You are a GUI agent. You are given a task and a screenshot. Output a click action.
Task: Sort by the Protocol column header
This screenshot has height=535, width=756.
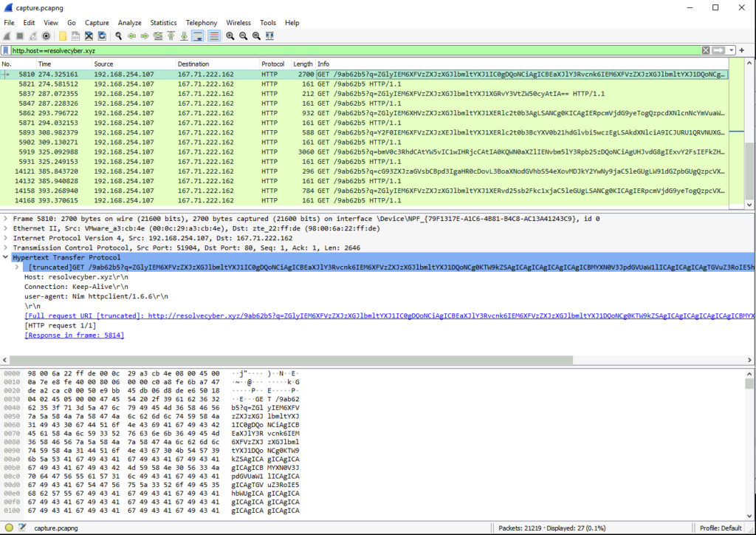pyautogui.click(x=275, y=64)
